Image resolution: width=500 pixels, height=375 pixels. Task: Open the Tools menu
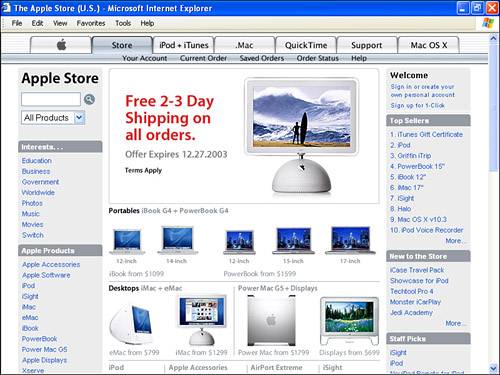tap(123, 23)
